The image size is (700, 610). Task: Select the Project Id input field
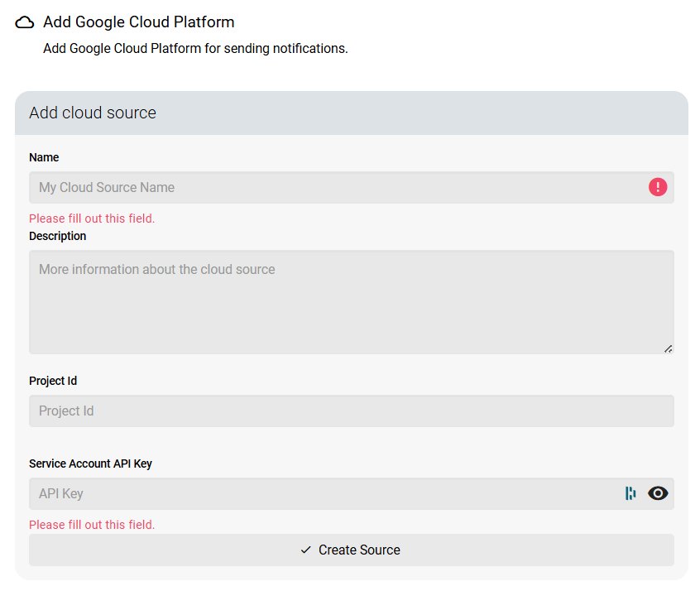coord(352,411)
